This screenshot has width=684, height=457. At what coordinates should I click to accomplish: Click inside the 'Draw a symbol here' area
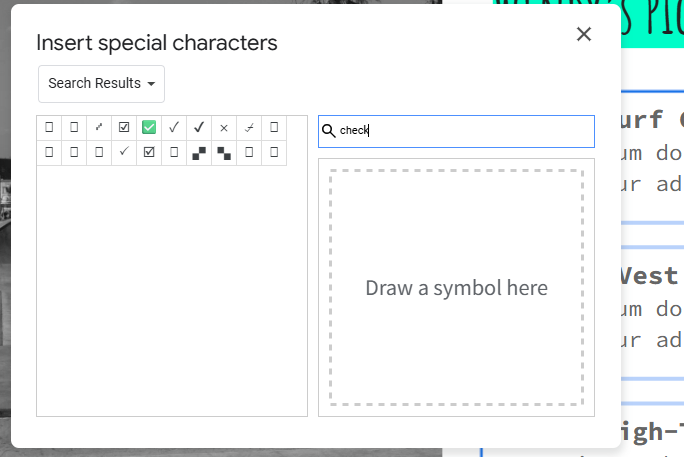point(456,287)
